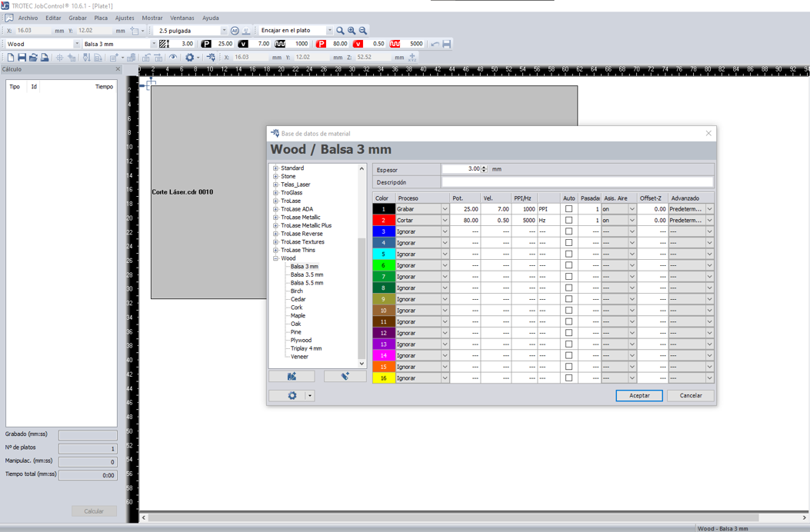The image size is (810, 532).
Task: Click the yellow color 16 swatch
Action: pos(383,378)
